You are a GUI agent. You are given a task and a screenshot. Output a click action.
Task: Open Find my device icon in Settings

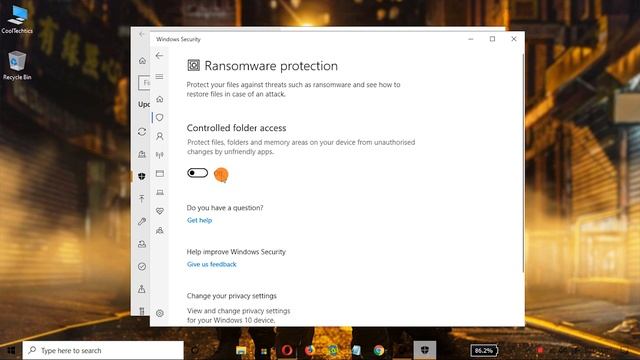tap(142, 289)
